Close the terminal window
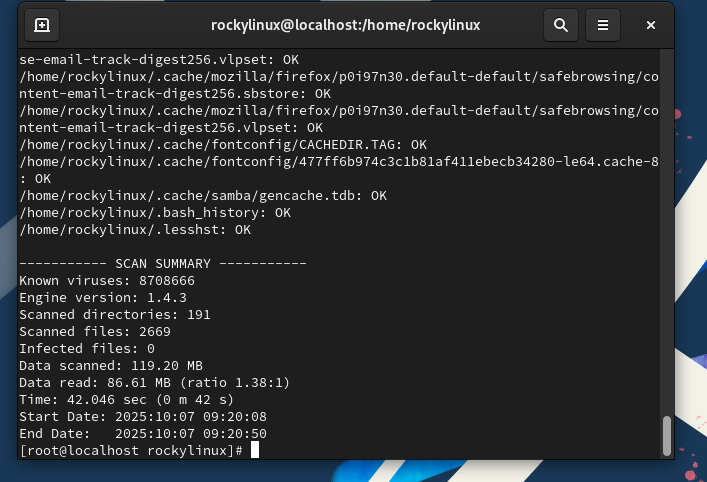Screen dimensions: 707x482 [x=651, y=25]
